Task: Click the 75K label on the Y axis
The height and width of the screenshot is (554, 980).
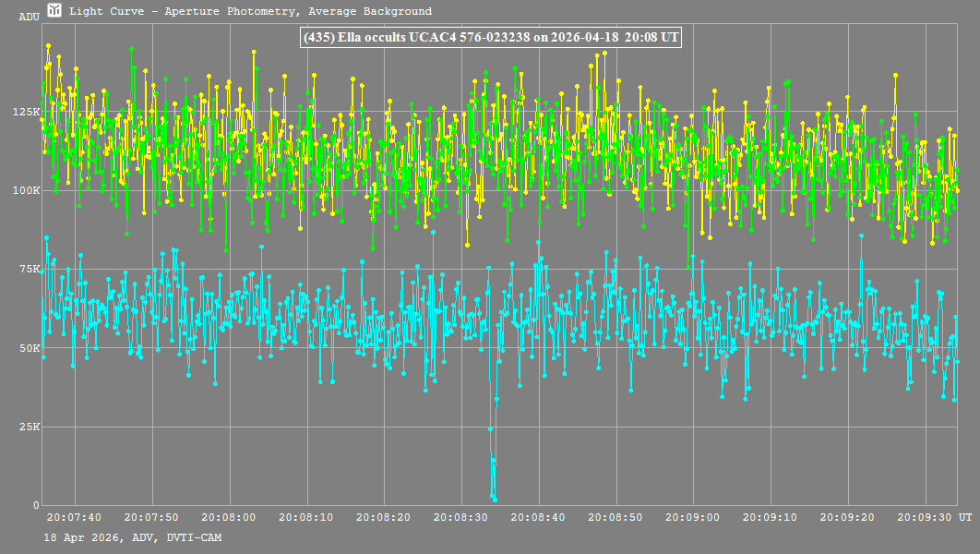Action: pos(29,270)
